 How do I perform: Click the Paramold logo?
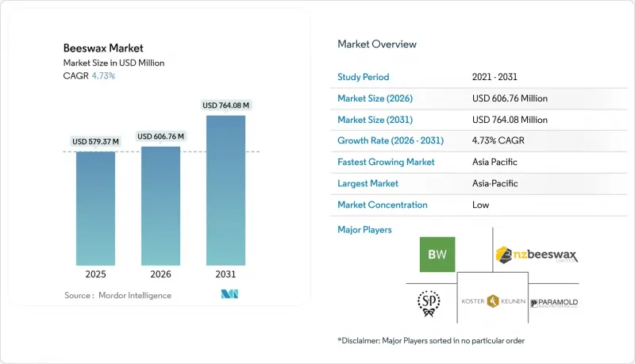pyautogui.click(x=555, y=303)
